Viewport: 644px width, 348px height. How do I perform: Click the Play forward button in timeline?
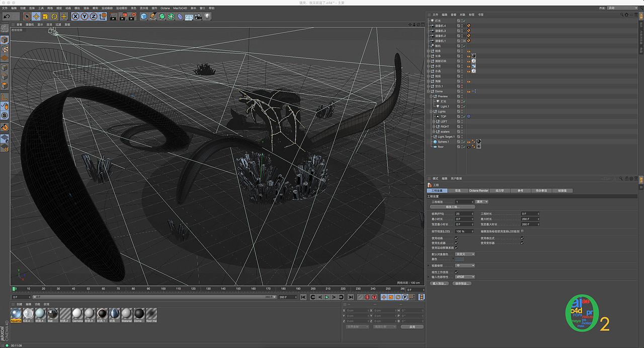click(327, 297)
